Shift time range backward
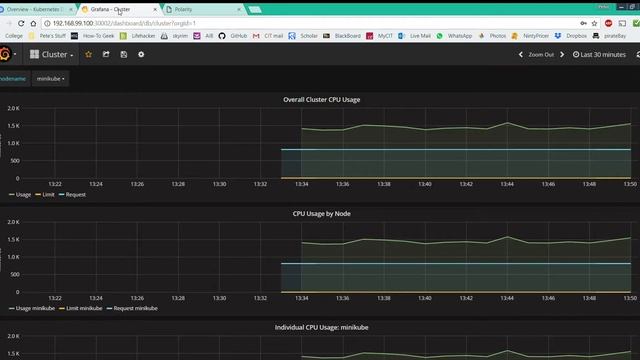Viewport: 640px width, 360px height. (521, 54)
